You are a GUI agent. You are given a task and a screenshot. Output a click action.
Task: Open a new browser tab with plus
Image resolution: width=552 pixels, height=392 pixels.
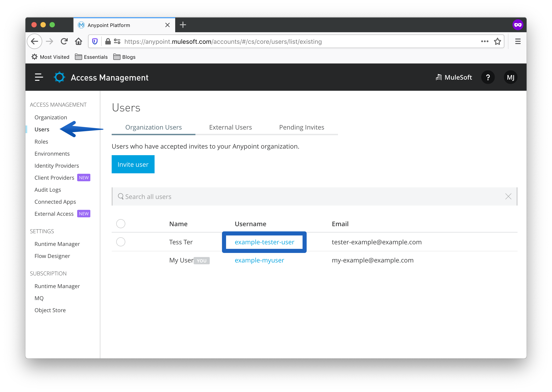pos(183,25)
